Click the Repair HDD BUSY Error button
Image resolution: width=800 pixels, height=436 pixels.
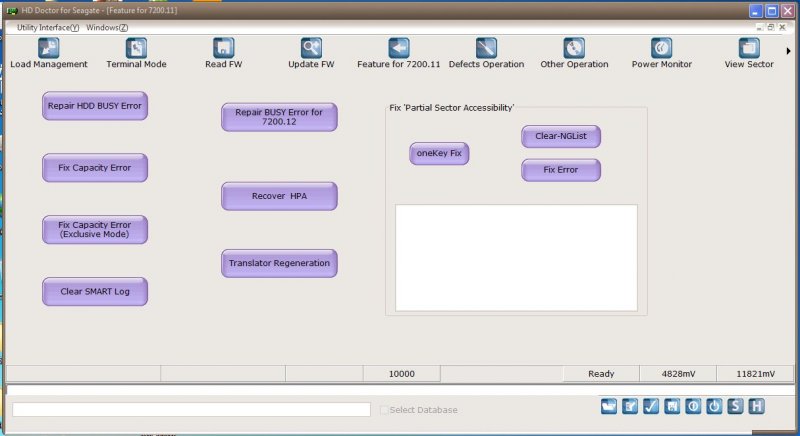pyautogui.click(x=95, y=106)
